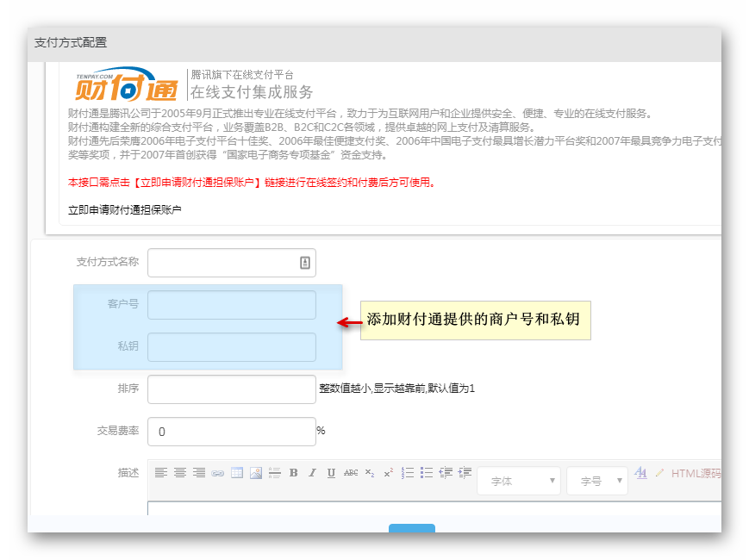Click autofill icon in payment name field

click(305, 262)
